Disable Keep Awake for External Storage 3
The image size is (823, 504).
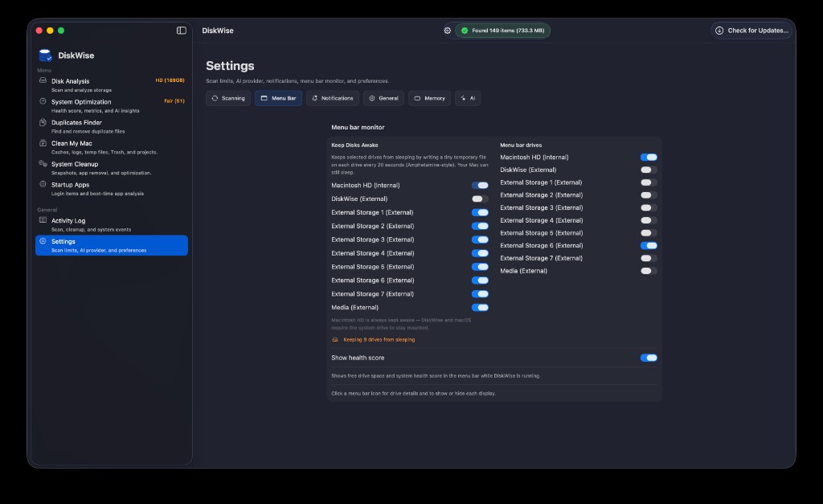pos(480,240)
